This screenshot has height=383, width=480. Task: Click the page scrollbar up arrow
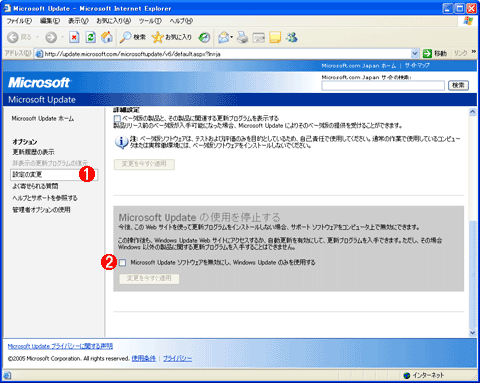point(473,112)
